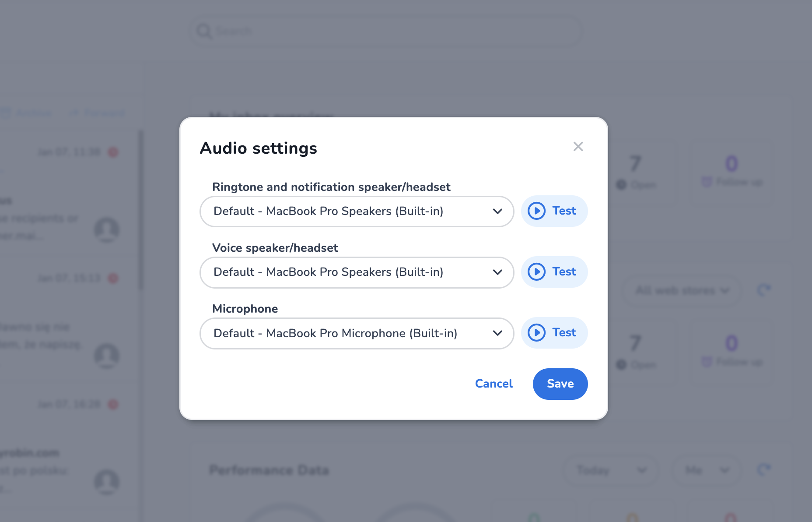Save the audio settings
812x522 pixels.
[x=560, y=384]
